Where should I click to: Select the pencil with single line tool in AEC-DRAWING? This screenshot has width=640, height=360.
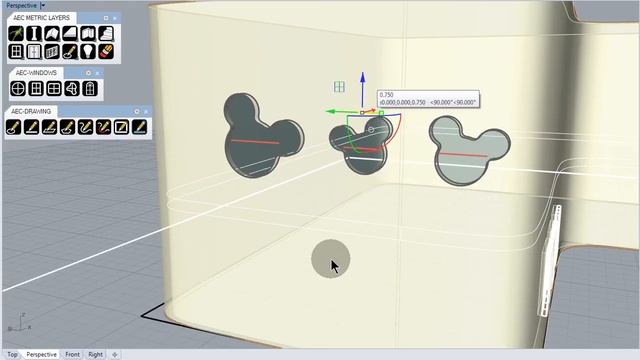[x=31, y=127]
